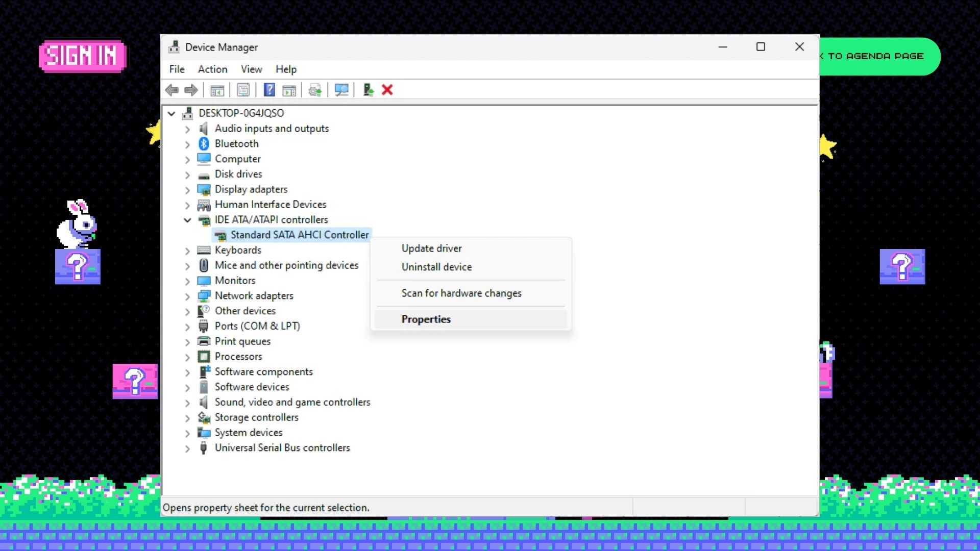980x551 pixels.
Task: Click the Properties sheet toolbar icon
Action: click(x=243, y=90)
